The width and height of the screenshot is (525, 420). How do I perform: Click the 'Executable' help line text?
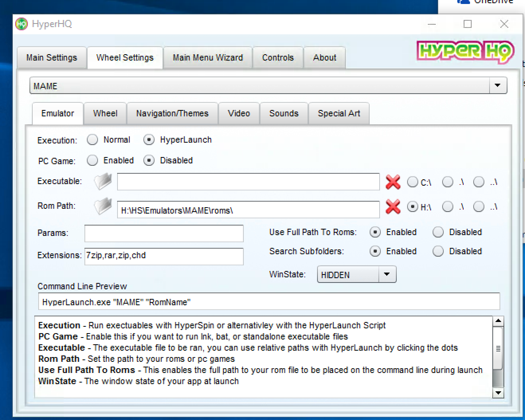pos(248,347)
